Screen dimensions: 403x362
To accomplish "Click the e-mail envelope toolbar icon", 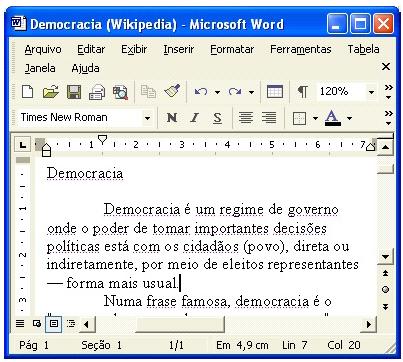I will coord(97,92).
